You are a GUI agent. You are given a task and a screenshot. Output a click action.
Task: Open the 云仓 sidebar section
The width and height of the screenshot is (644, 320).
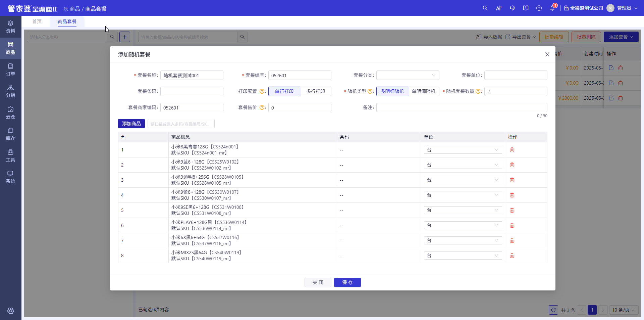(10, 113)
